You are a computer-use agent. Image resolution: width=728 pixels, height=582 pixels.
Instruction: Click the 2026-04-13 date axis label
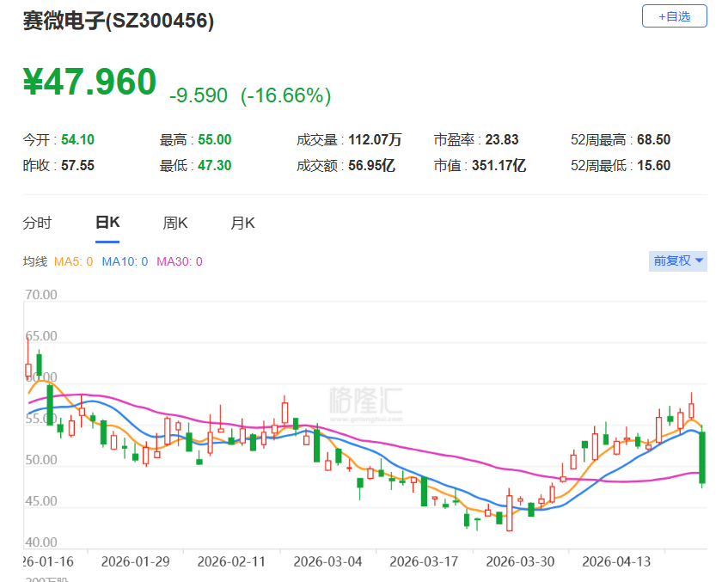(x=616, y=562)
